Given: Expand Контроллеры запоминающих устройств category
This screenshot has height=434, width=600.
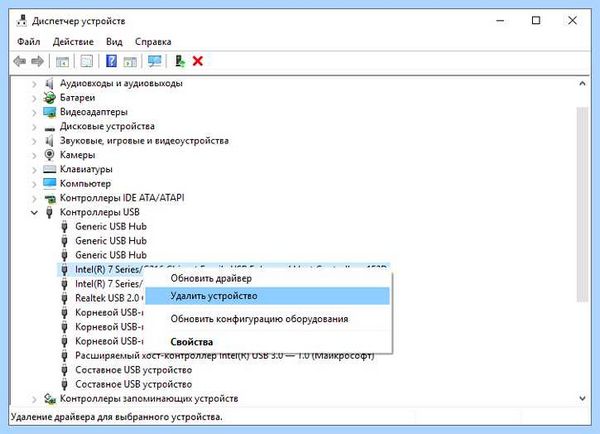Looking at the screenshot, I should (x=34, y=400).
